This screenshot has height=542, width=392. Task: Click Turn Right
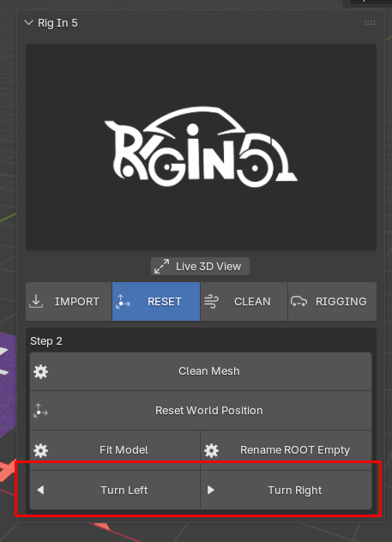[286, 491]
